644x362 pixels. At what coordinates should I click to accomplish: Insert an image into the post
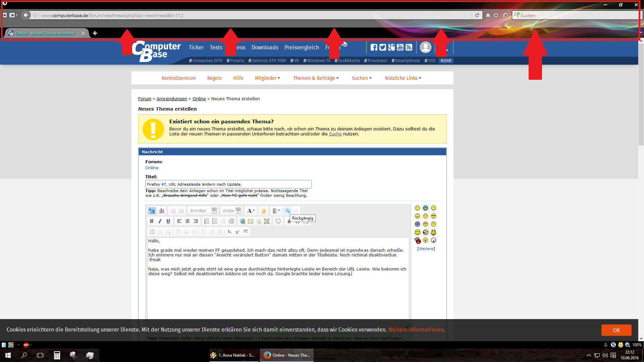point(267,221)
